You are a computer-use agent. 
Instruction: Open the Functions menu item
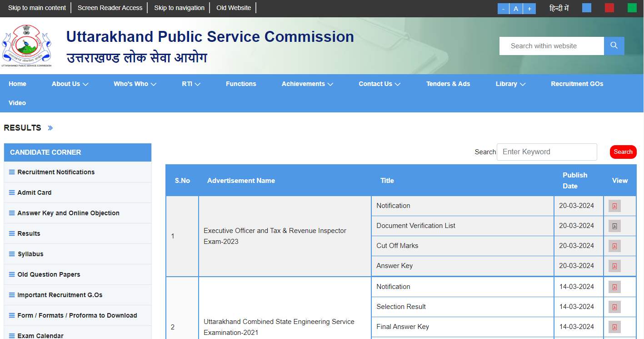click(241, 84)
